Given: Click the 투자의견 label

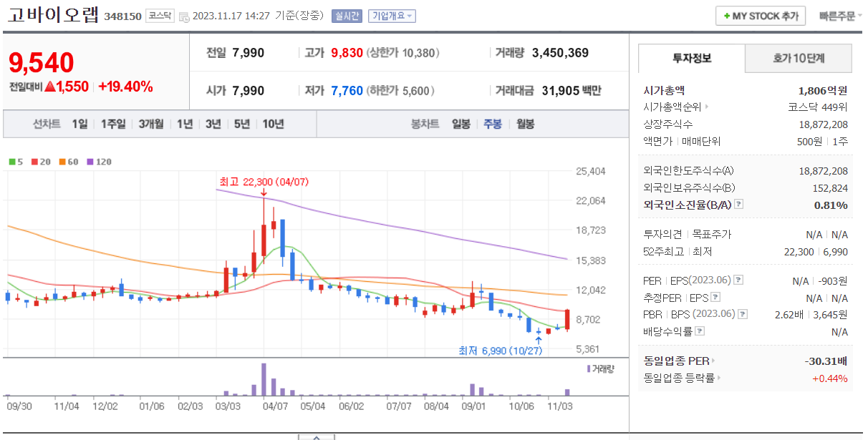Looking at the screenshot, I should pos(663,235).
